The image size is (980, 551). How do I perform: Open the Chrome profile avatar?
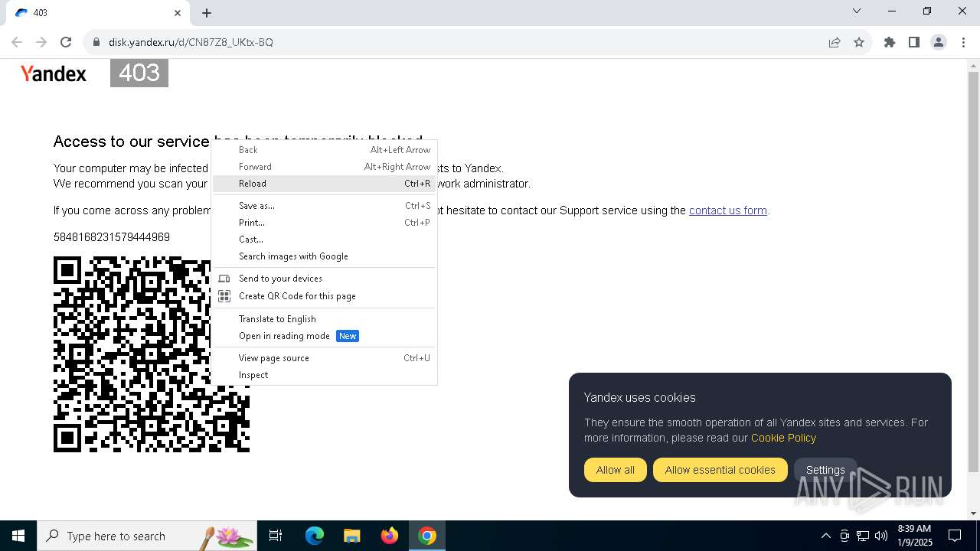(939, 42)
